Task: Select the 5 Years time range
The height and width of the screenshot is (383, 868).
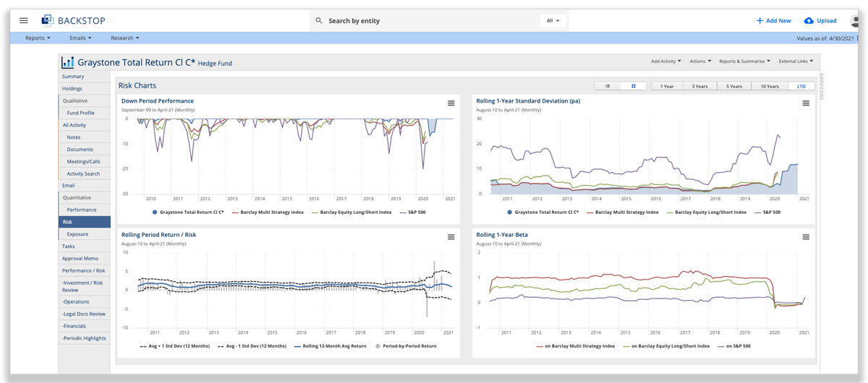Action: click(x=734, y=86)
